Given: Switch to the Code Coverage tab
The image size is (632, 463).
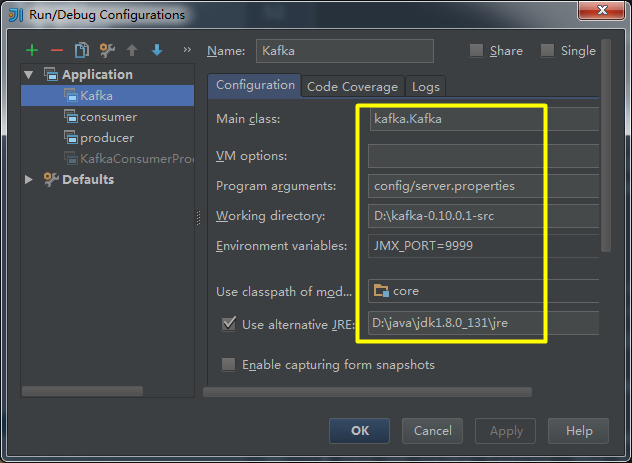Looking at the screenshot, I should 353,87.
